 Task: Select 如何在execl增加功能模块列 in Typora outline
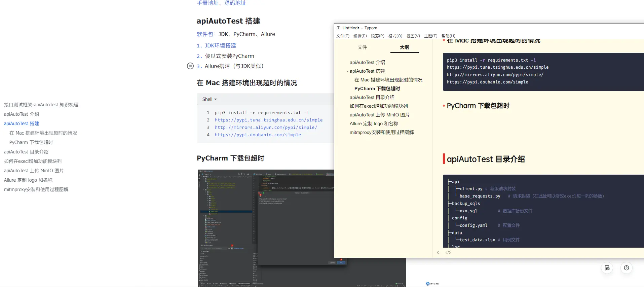(x=379, y=106)
